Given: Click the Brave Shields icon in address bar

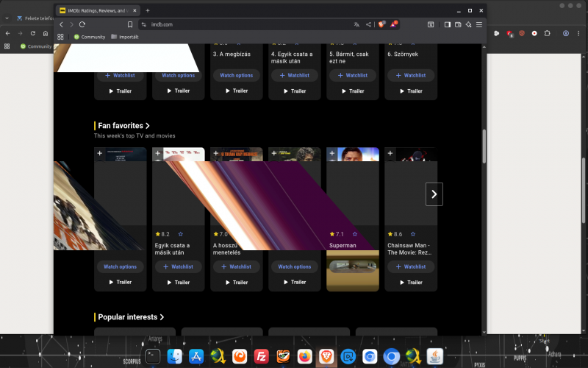Looking at the screenshot, I should (381, 24).
